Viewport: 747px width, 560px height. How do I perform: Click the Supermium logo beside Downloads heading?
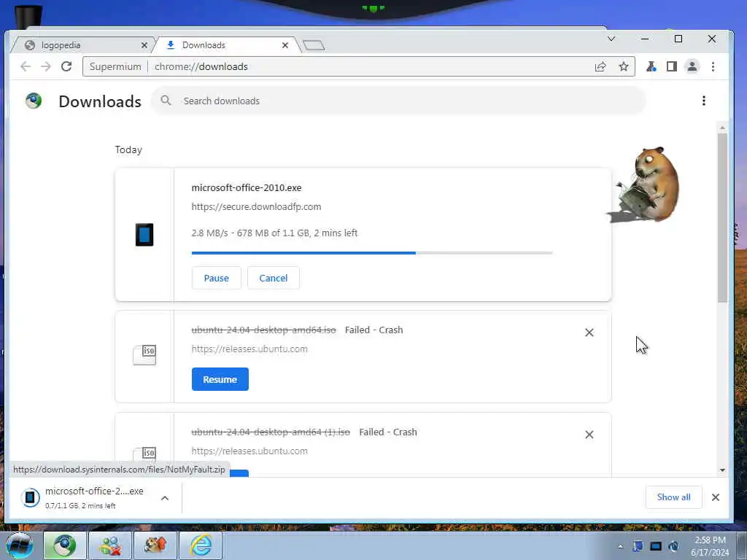tap(34, 101)
